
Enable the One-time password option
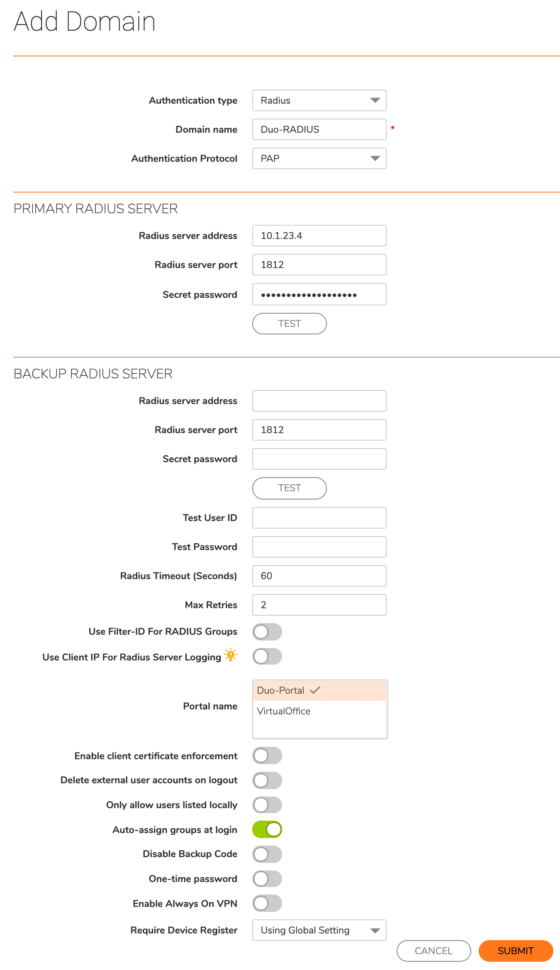[x=267, y=878]
